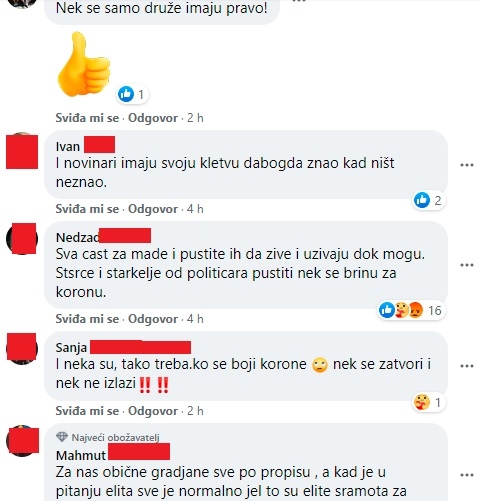
Task: View the like reactions on Ivan's comment
Action: [428, 200]
